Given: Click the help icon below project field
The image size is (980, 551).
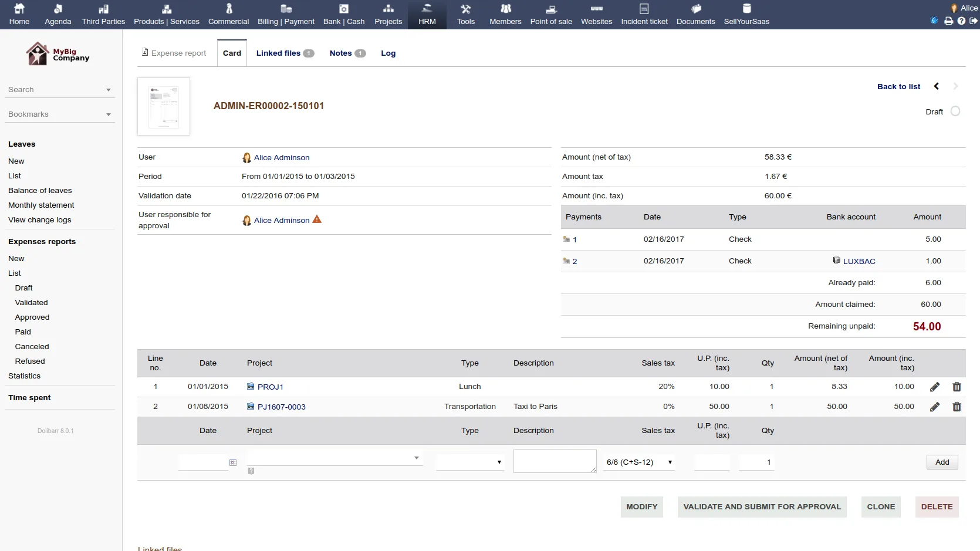Looking at the screenshot, I should click(251, 471).
